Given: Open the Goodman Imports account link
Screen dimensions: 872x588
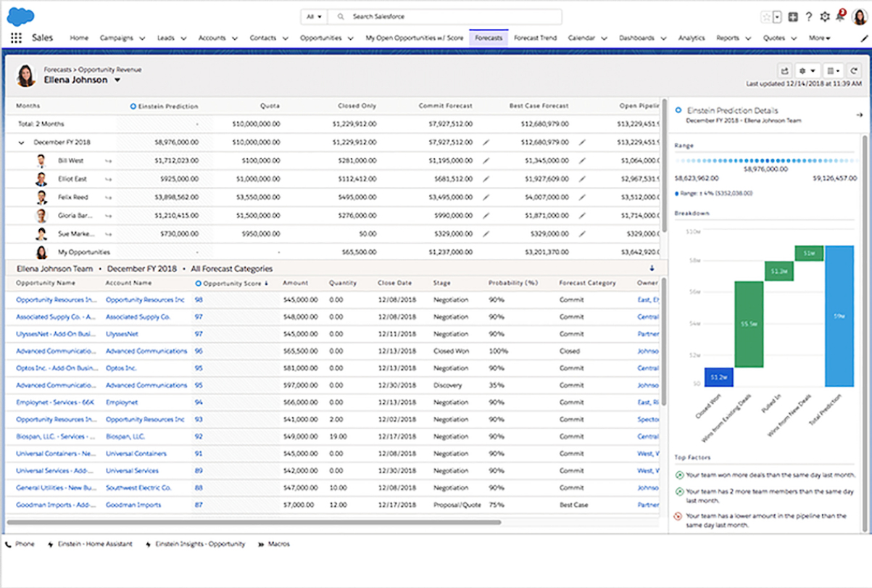Looking at the screenshot, I should tap(133, 505).
